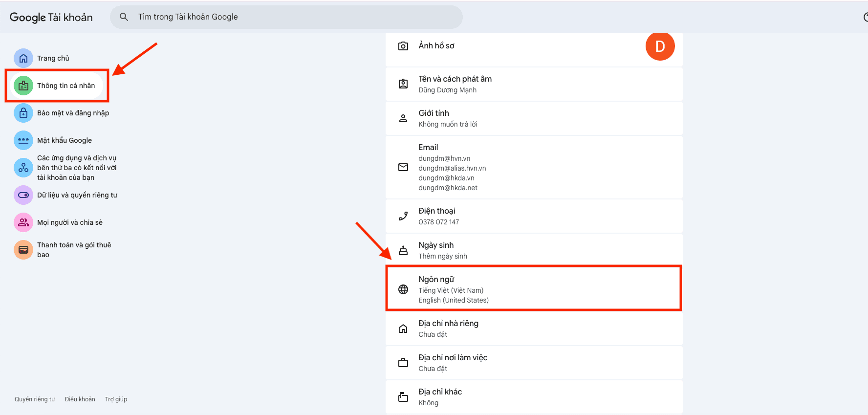Image resolution: width=868 pixels, height=415 pixels.
Task: Open Địa chỉ nhà riêng row
Action: (534, 328)
